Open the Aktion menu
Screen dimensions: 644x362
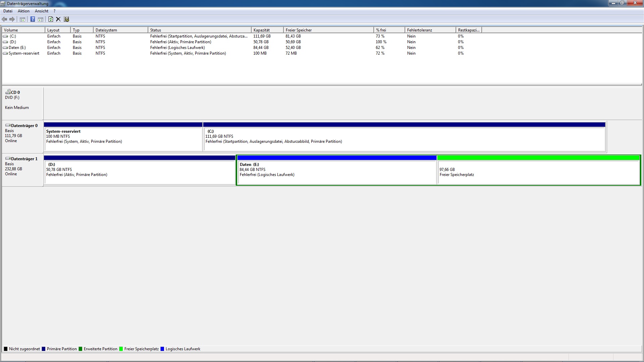point(23,11)
